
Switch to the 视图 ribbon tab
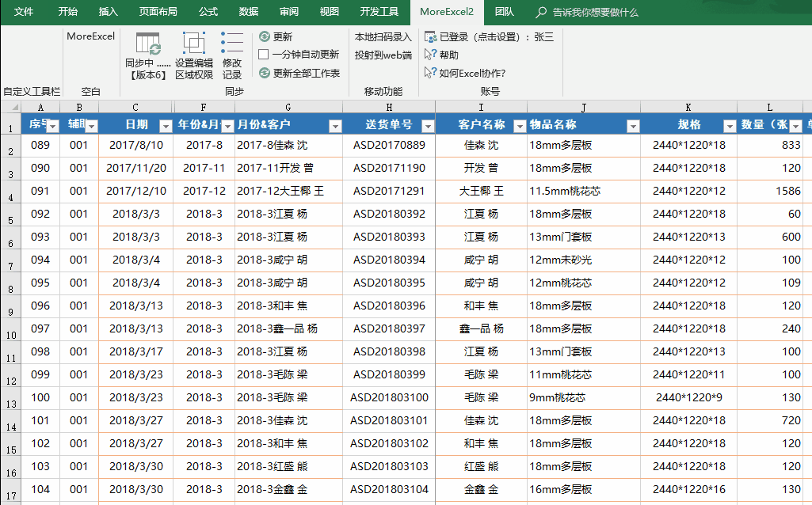pyautogui.click(x=330, y=12)
